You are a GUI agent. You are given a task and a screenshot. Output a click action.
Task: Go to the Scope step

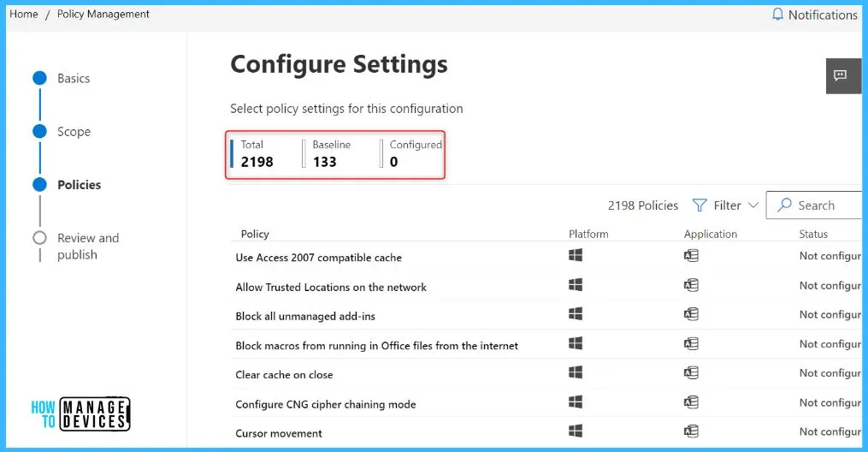[74, 132]
